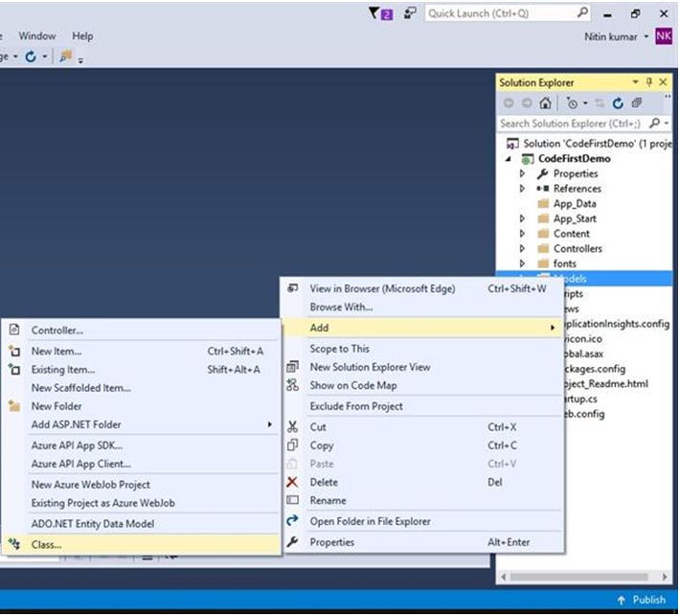Expand the Properties tree node
Image resolution: width=680 pixels, height=616 pixels.
pos(522,173)
